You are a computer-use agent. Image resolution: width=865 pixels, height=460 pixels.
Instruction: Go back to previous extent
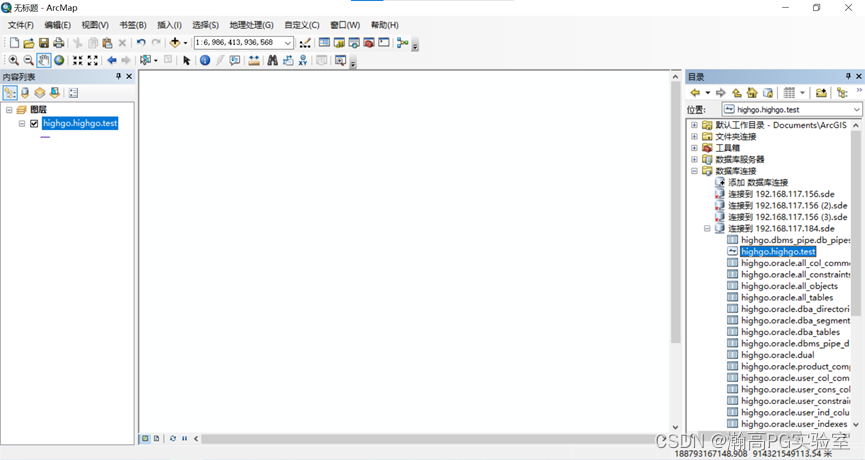coord(112,60)
